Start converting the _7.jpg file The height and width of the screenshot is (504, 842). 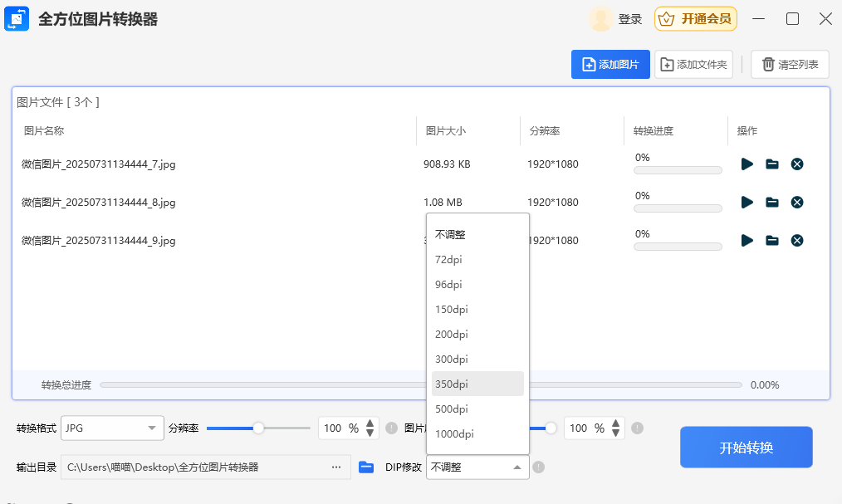pos(747,164)
